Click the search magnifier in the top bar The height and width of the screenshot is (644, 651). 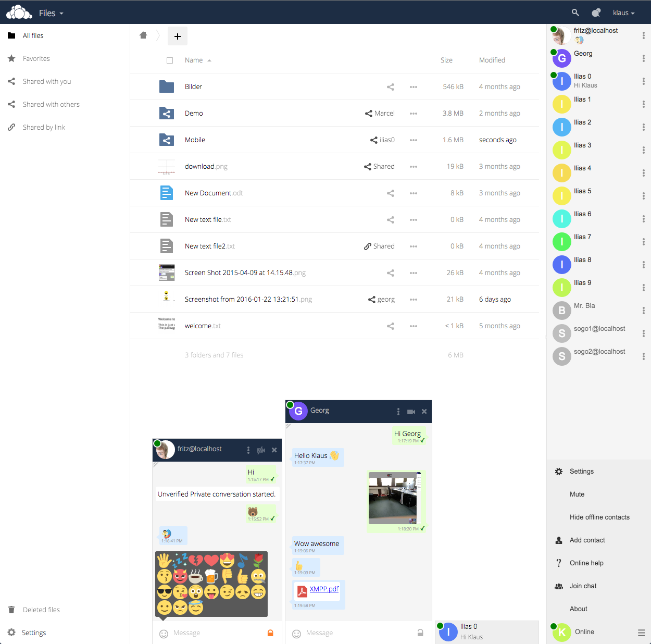(x=575, y=11)
